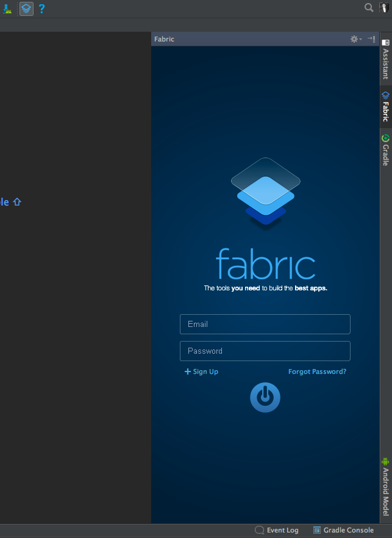Image resolution: width=392 pixels, height=538 pixels.
Task: Open the search magnifier icon
Action: click(x=369, y=7)
